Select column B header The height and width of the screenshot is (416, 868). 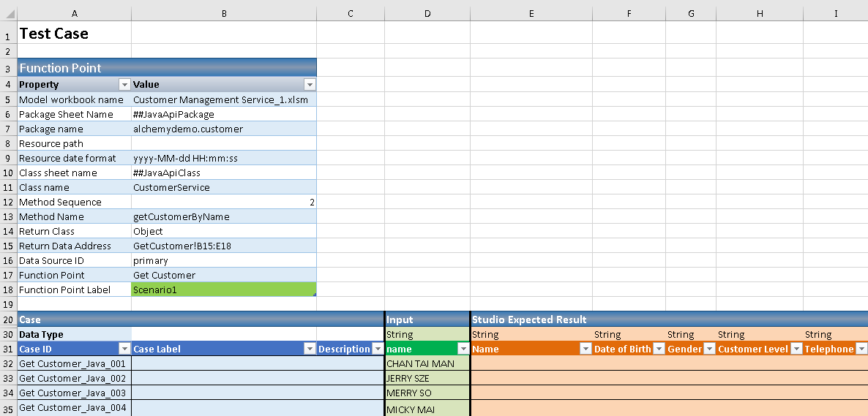[223, 14]
